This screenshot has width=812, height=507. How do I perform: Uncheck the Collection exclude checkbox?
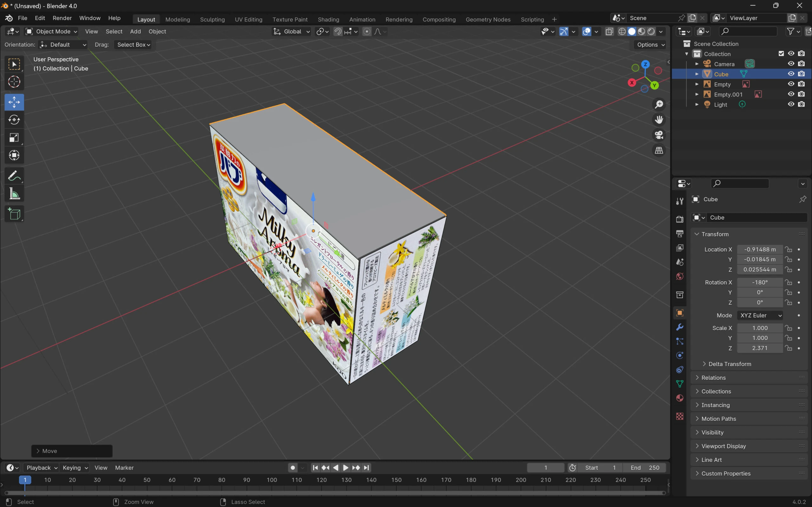(781, 54)
